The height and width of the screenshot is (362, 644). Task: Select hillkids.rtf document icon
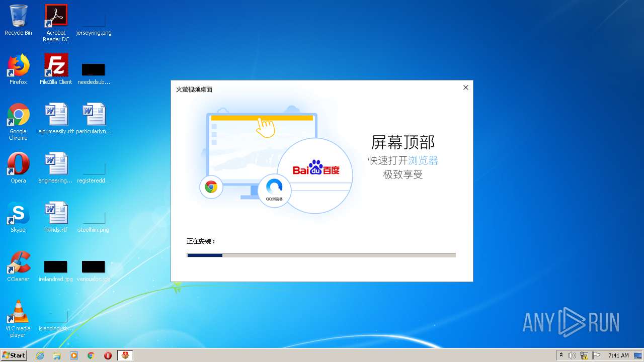pos(56,217)
